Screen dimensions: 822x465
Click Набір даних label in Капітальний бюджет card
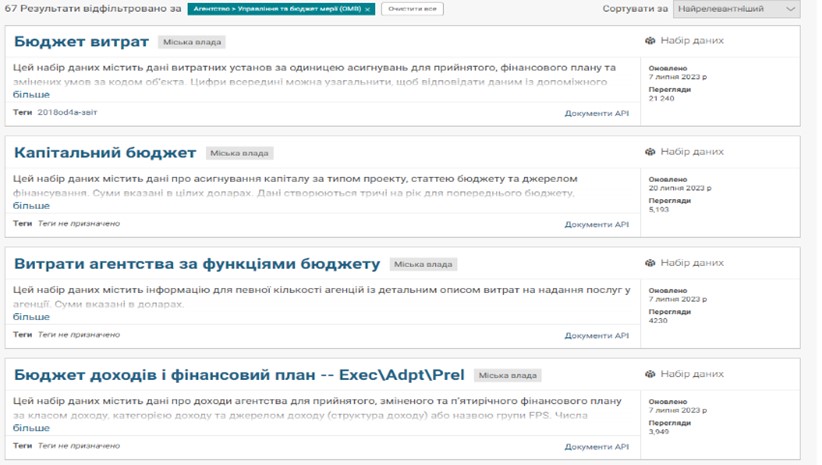pyautogui.click(x=692, y=152)
